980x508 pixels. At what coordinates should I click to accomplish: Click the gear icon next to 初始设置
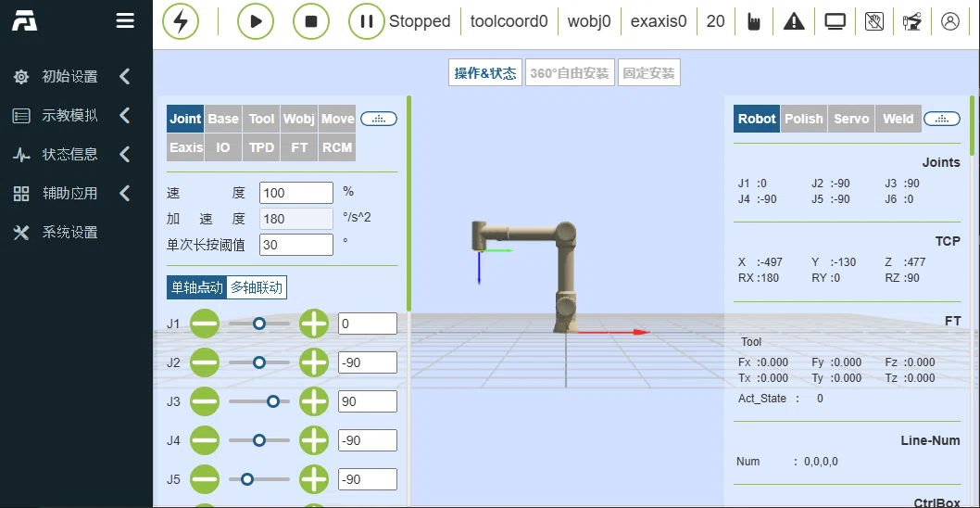pos(21,77)
